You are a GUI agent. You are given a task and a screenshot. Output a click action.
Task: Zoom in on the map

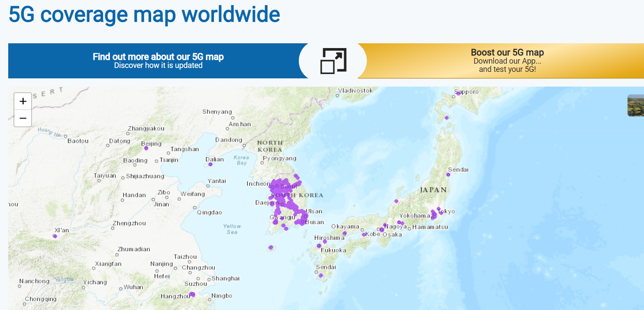[x=23, y=101]
